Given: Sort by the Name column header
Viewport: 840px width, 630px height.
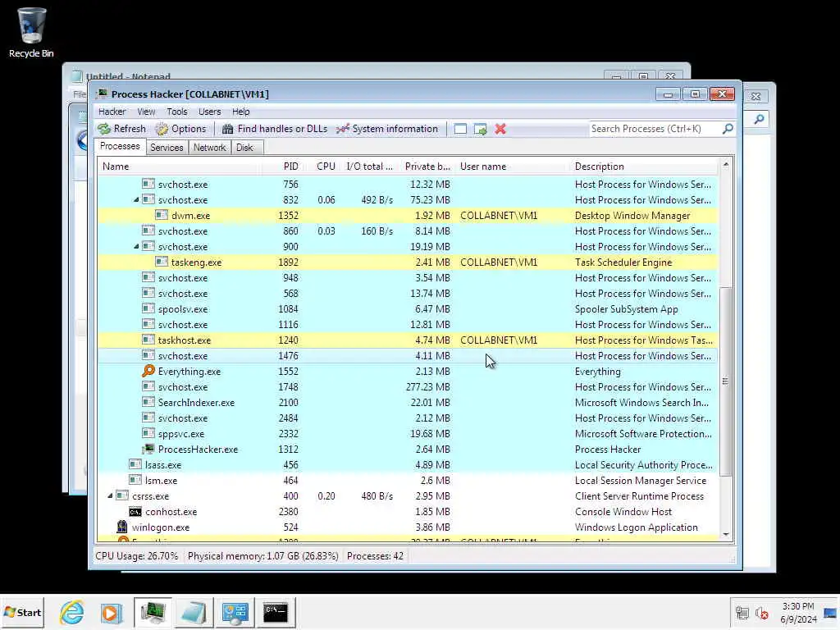Looking at the screenshot, I should coord(180,166).
